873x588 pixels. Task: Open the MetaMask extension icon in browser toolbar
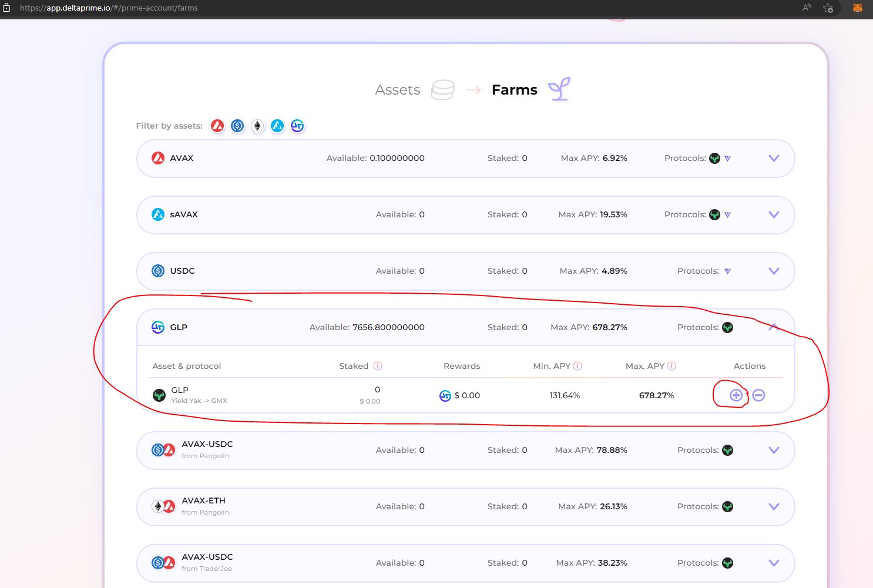click(x=857, y=8)
